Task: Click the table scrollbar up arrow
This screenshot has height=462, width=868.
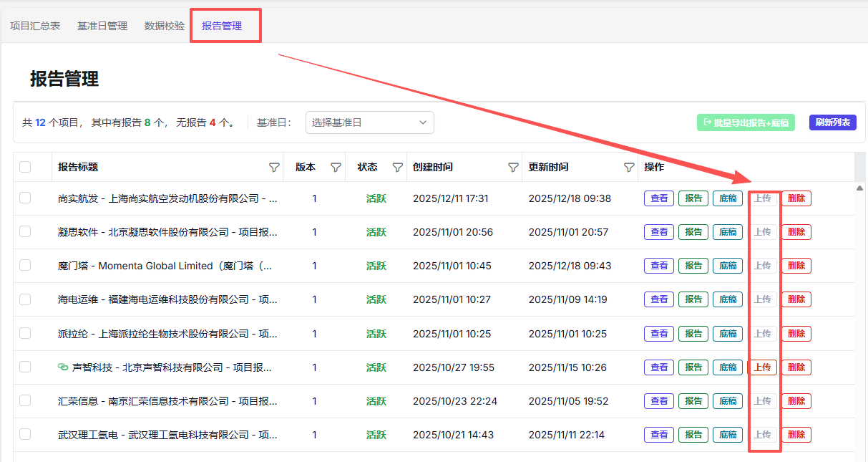Action: pyautogui.click(x=860, y=188)
